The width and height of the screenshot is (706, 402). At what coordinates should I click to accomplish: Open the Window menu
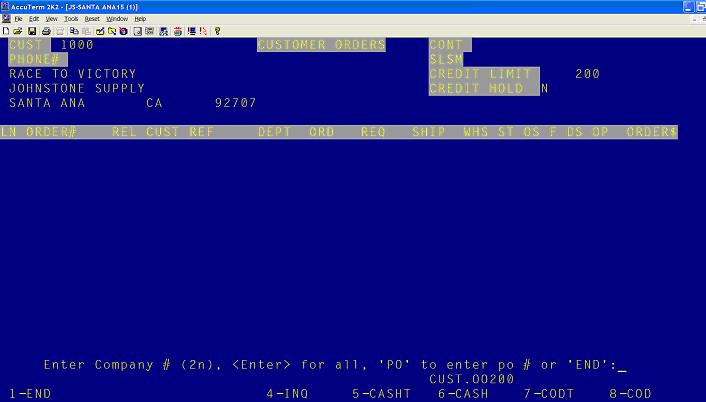[x=117, y=19]
